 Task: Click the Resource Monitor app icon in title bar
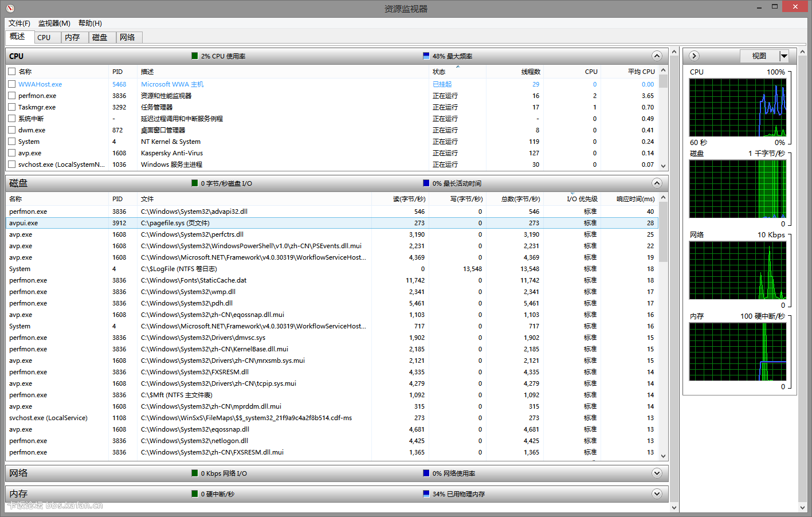(x=10, y=8)
